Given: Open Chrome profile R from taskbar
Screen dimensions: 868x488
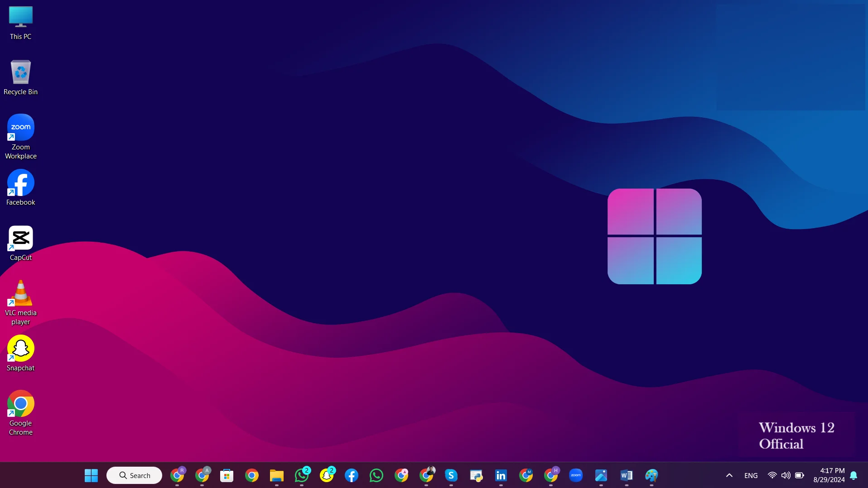Looking at the screenshot, I should tap(178, 475).
